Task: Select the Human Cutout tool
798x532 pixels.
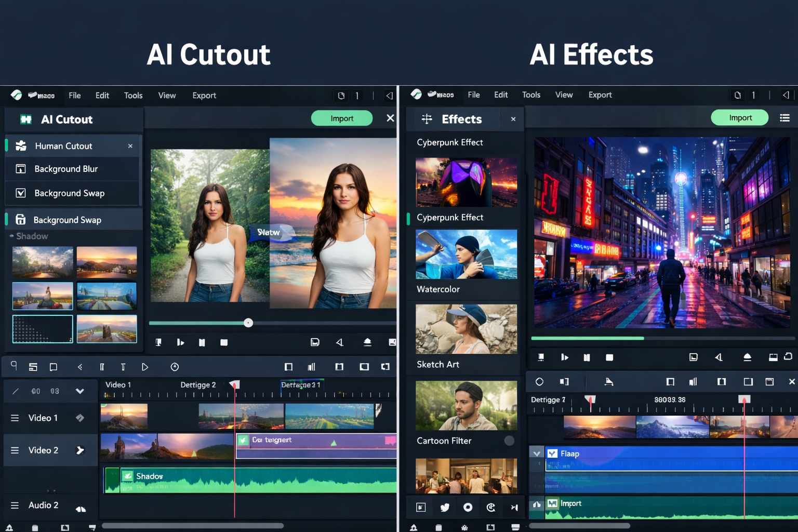Action: pos(63,146)
